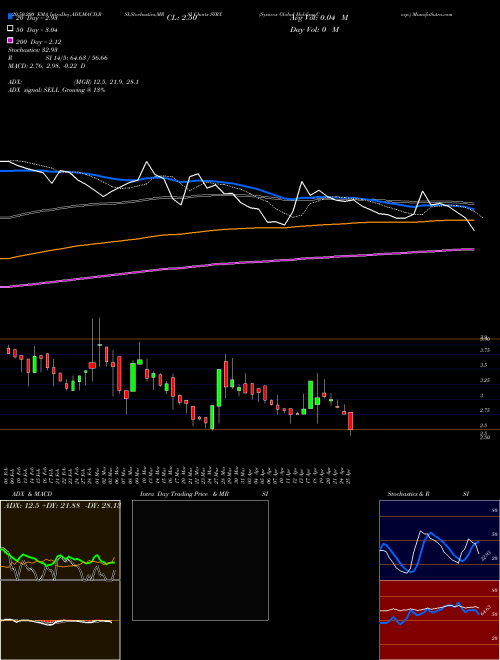
Task: Click the 3.25 price axis label
Action: (x=484, y=380)
